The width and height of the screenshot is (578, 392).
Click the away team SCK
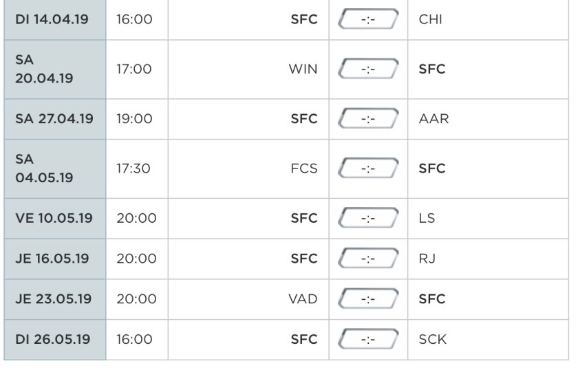point(432,339)
